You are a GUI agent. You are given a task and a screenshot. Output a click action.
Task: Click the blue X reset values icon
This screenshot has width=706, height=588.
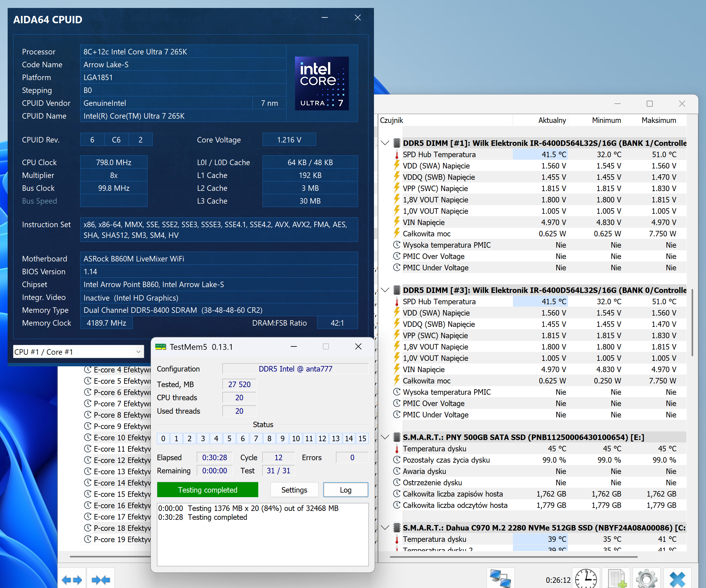677,579
